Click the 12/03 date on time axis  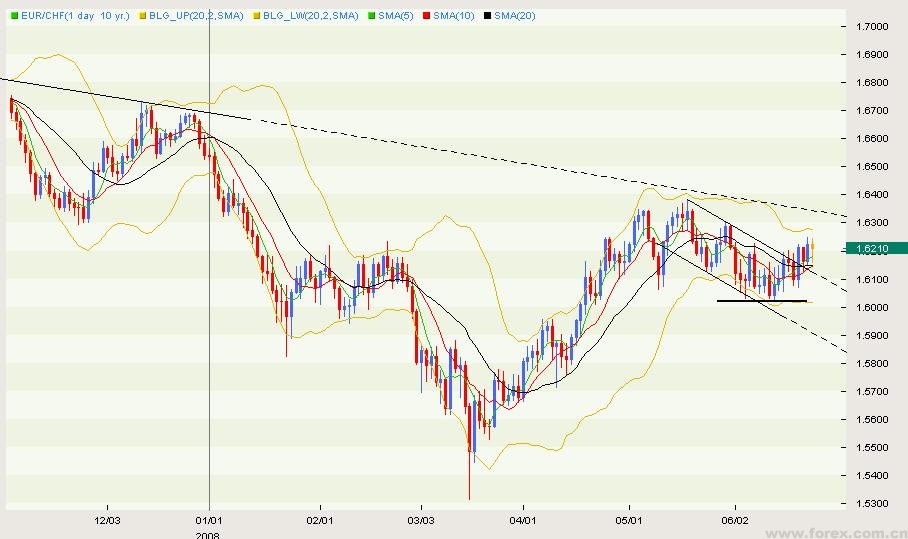point(107,521)
